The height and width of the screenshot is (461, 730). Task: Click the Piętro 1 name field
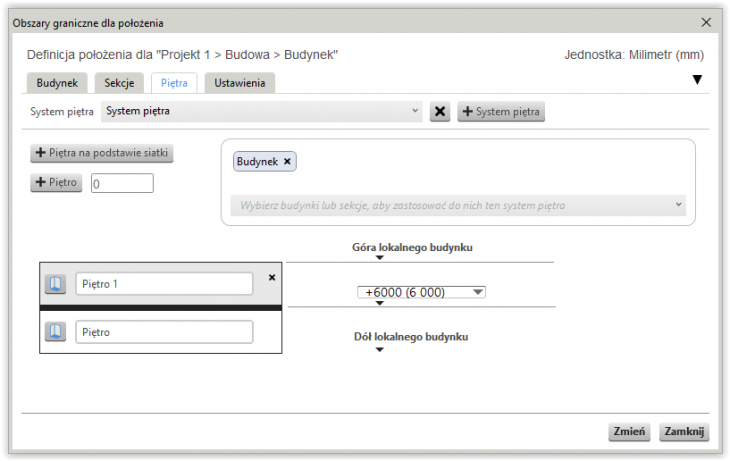164,284
